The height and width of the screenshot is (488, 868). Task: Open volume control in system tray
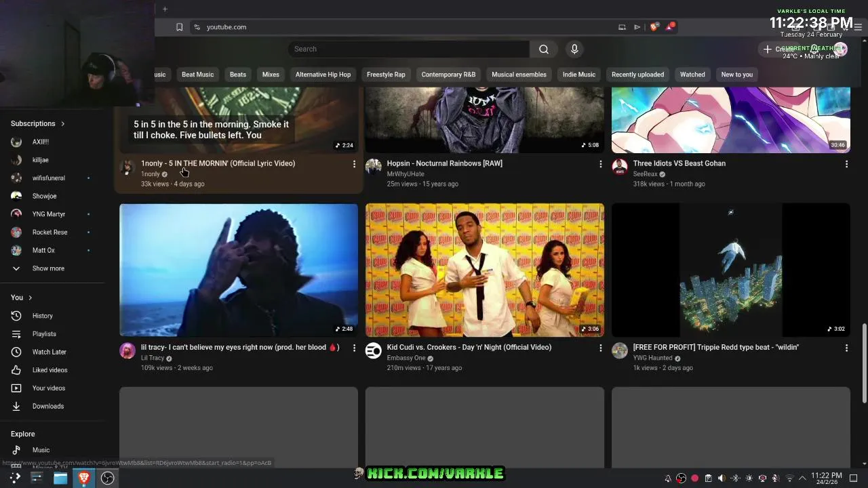click(x=722, y=479)
